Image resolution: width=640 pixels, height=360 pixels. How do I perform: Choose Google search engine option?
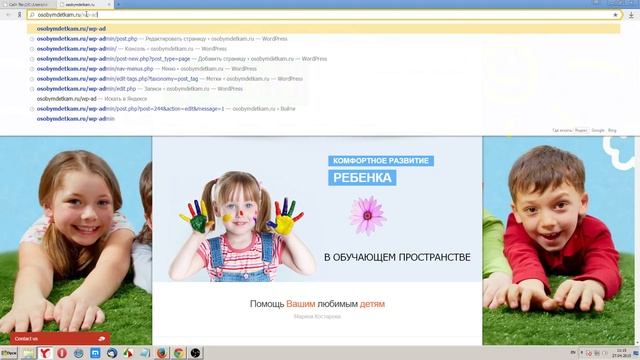598,130
